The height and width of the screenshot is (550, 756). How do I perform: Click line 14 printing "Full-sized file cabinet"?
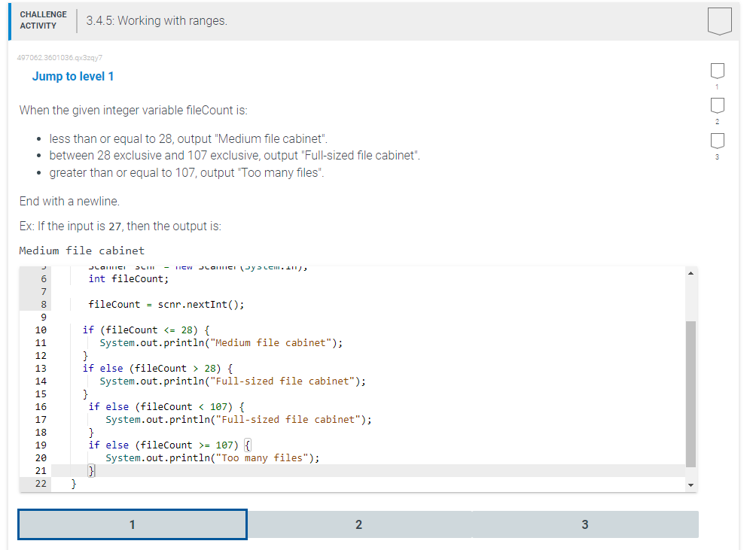pyautogui.click(x=233, y=381)
